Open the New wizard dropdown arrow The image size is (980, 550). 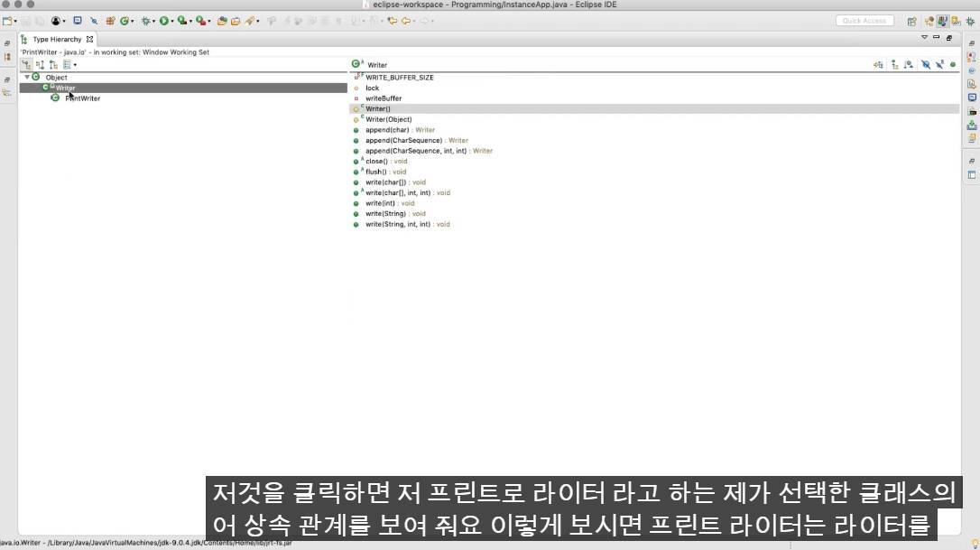point(15,22)
